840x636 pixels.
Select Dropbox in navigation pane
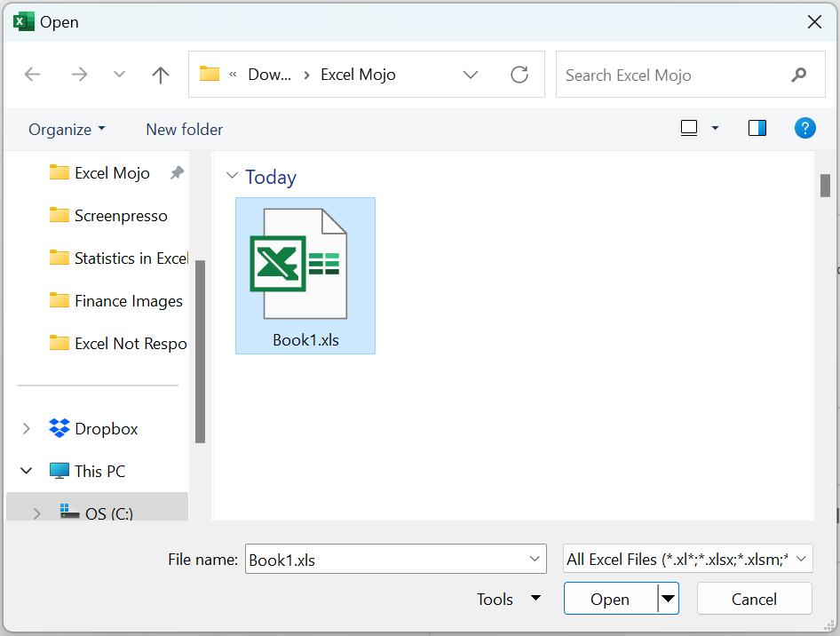[93, 429]
